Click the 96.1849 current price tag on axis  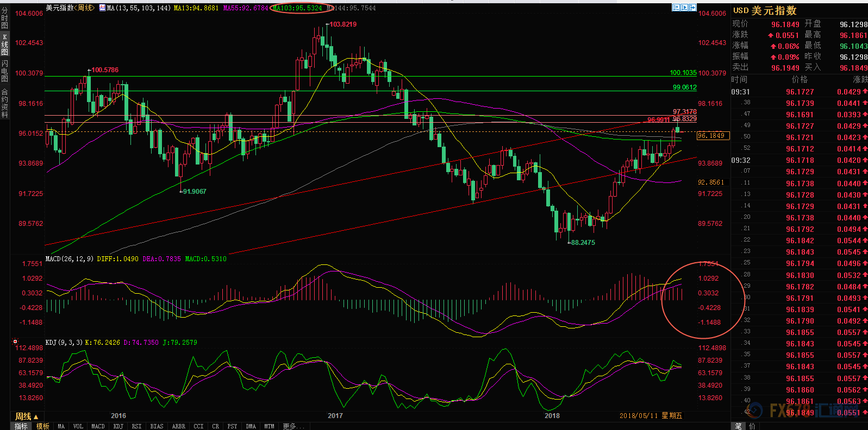(713, 136)
